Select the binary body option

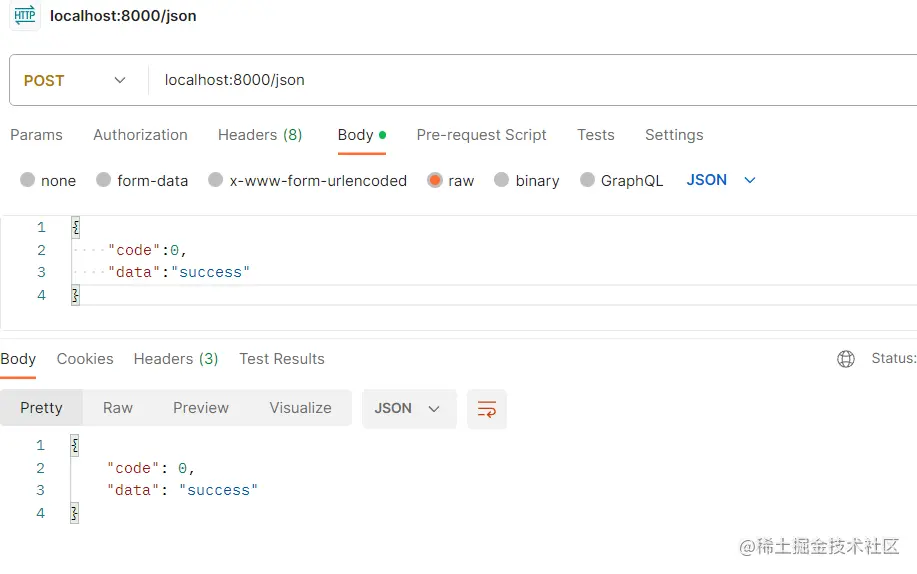pyautogui.click(x=502, y=181)
